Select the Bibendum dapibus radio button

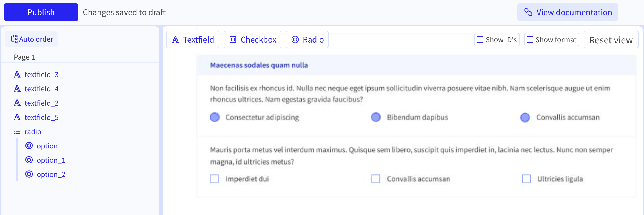376,117
